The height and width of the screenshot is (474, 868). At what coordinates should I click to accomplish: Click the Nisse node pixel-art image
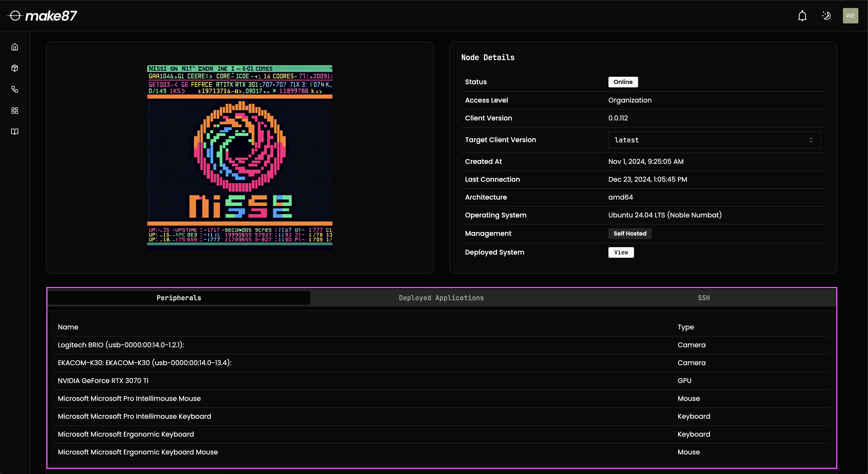tap(240, 157)
